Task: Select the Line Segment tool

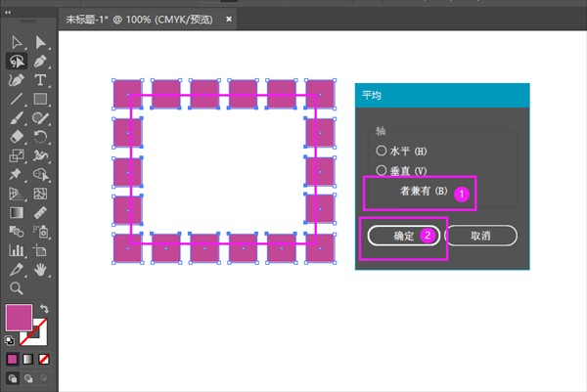Action: 17,99
